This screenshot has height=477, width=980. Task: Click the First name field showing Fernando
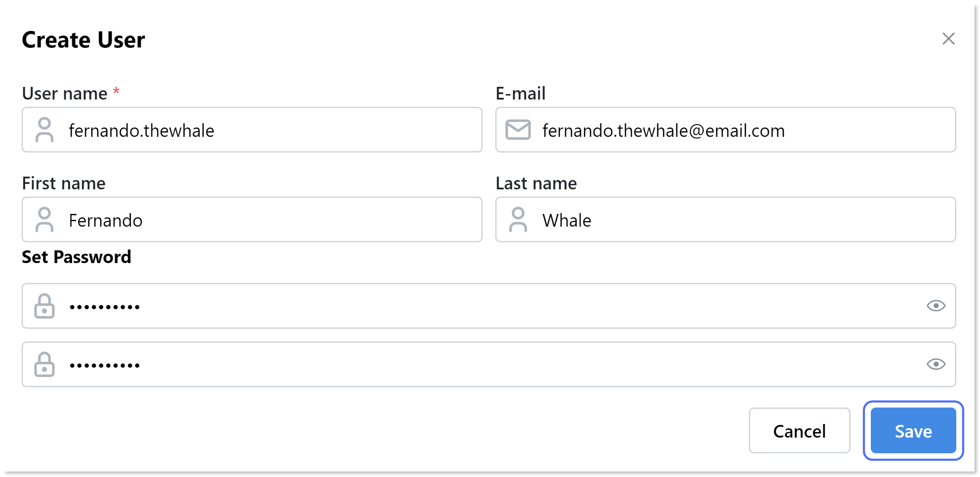[254, 220]
